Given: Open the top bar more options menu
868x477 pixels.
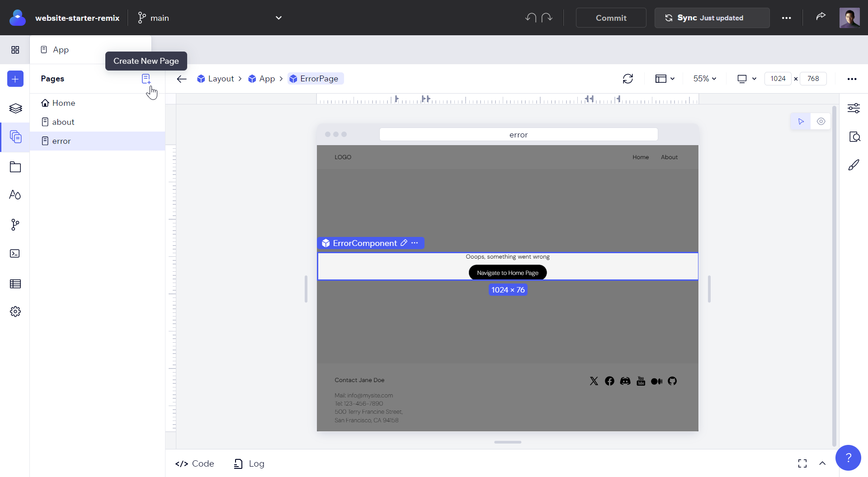Looking at the screenshot, I should (x=787, y=18).
